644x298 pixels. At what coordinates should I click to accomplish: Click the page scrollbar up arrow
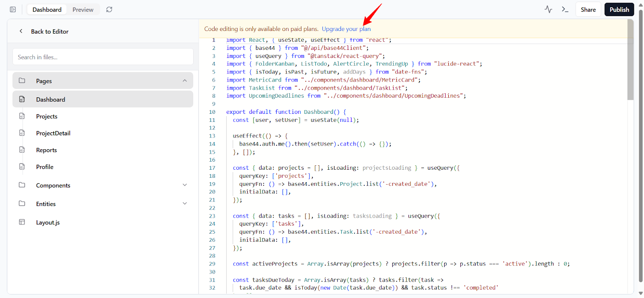click(x=641, y=5)
